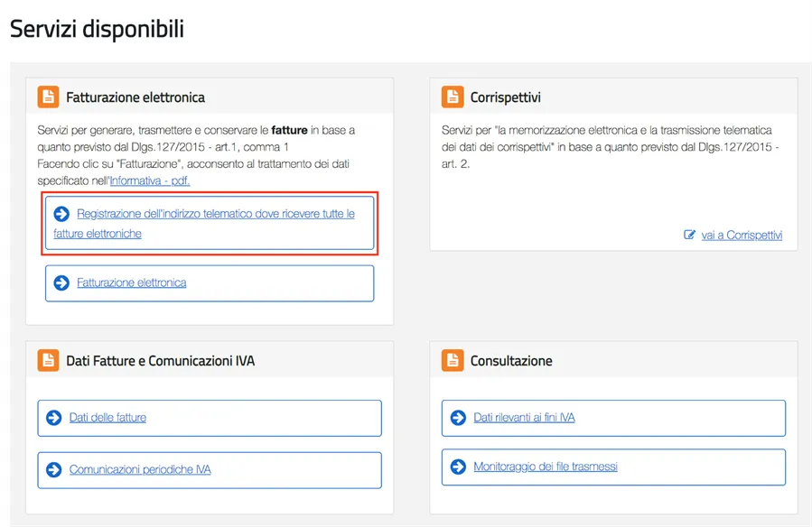812x527 pixels.
Task: Click the Servizi disponibili page heading
Action: click(x=97, y=29)
